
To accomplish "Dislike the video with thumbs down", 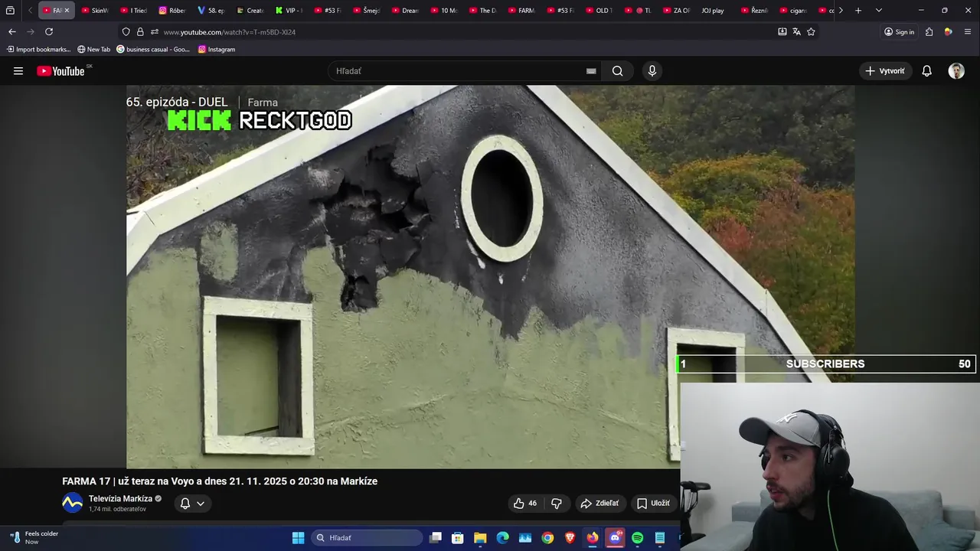I will point(557,503).
